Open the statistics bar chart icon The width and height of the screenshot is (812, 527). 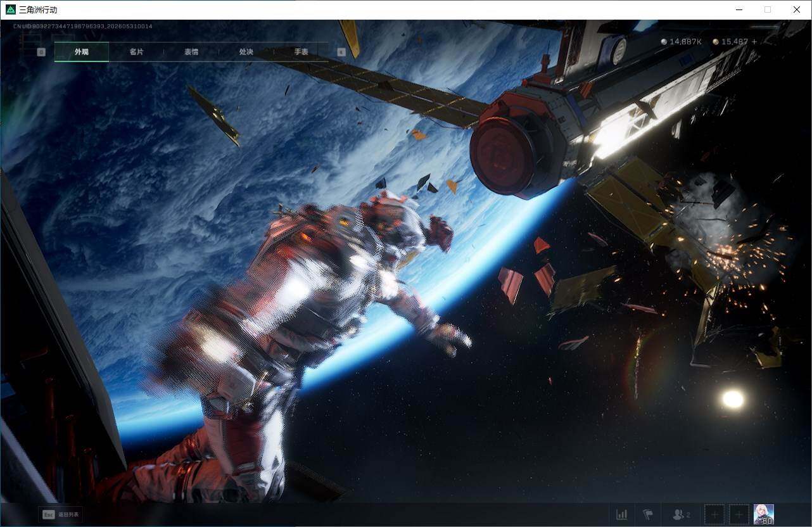622,514
